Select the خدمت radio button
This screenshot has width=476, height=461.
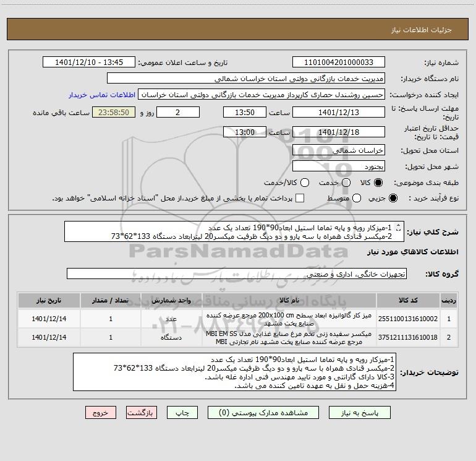[x=346, y=183]
